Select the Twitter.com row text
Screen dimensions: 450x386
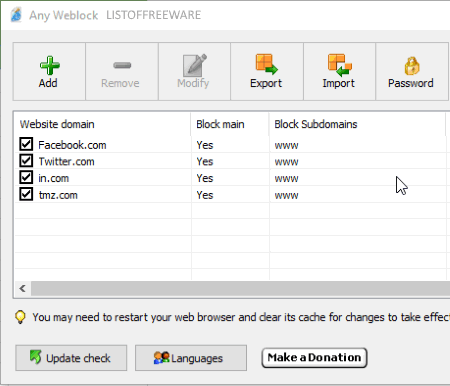(x=66, y=162)
